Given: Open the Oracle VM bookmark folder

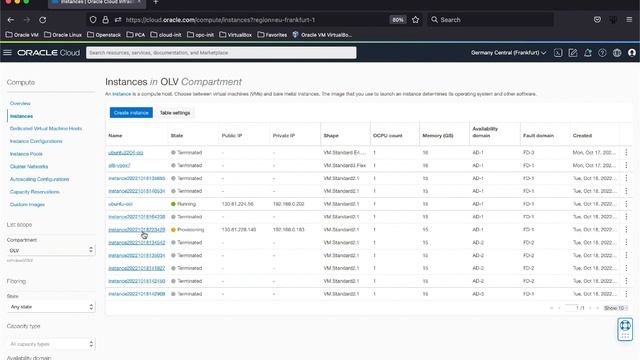Looking at the screenshot, I should pyautogui.click(x=22, y=35).
